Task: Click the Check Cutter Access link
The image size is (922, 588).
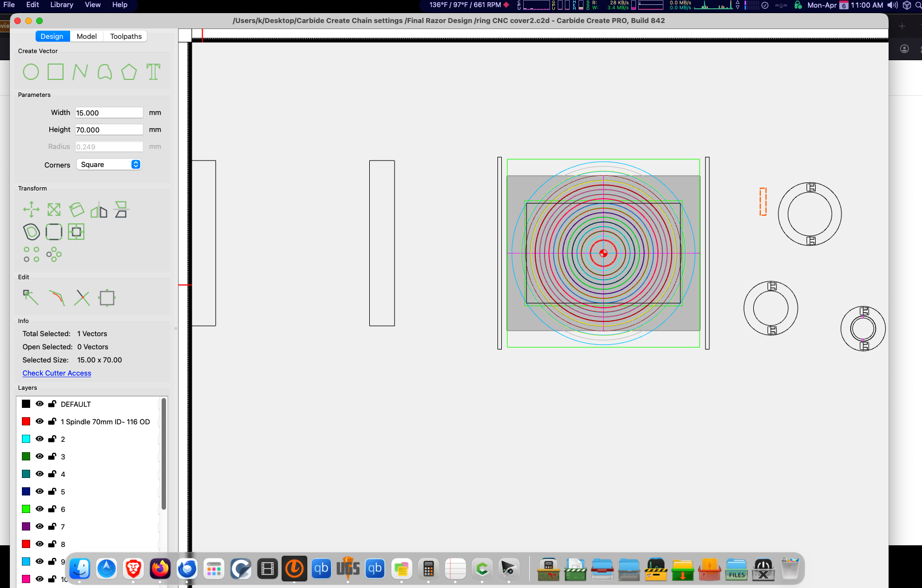Action: tap(57, 373)
